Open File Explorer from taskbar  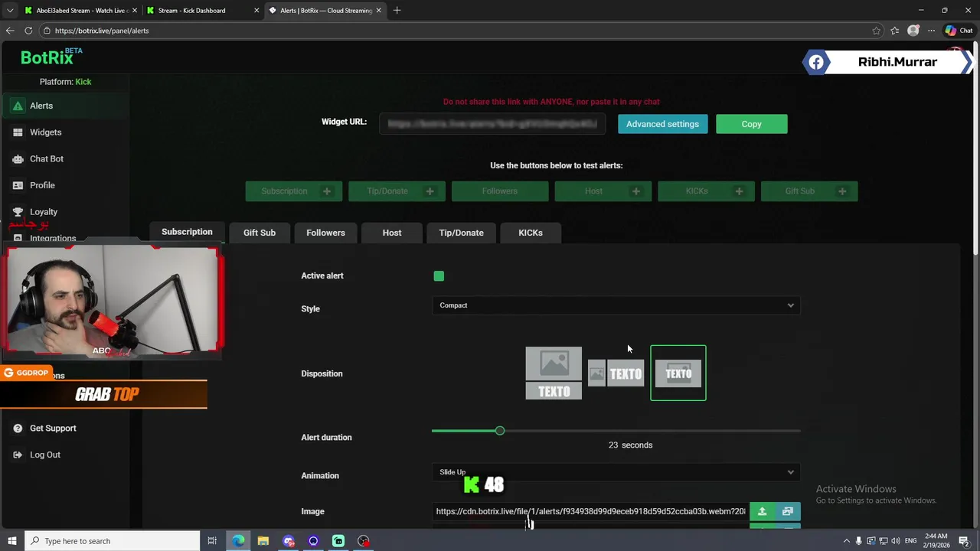tap(263, 541)
